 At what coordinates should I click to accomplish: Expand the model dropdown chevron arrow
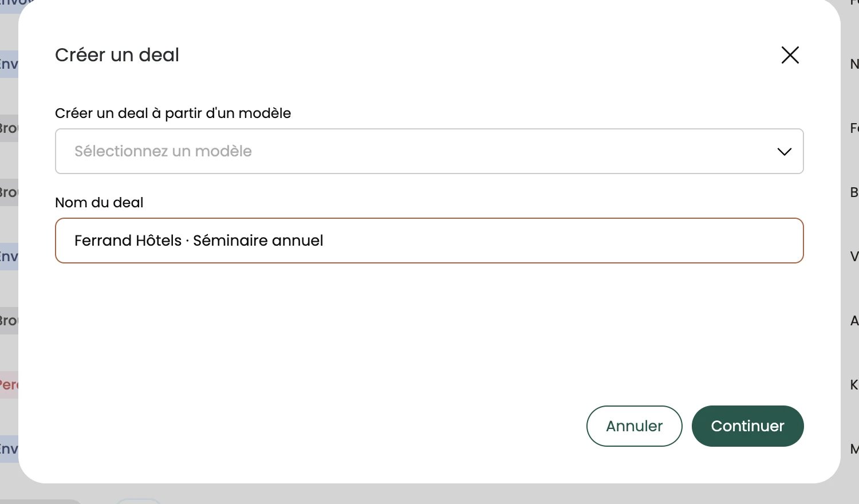click(x=785, y=152)
